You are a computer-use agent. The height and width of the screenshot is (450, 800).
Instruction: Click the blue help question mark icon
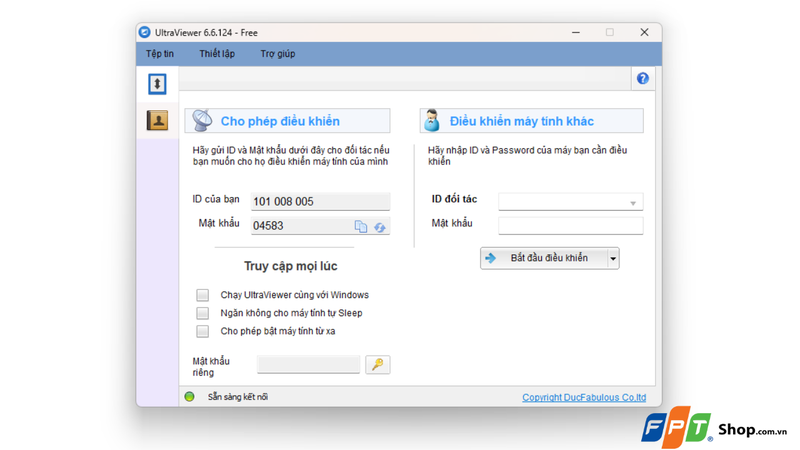tap(643, 79)
